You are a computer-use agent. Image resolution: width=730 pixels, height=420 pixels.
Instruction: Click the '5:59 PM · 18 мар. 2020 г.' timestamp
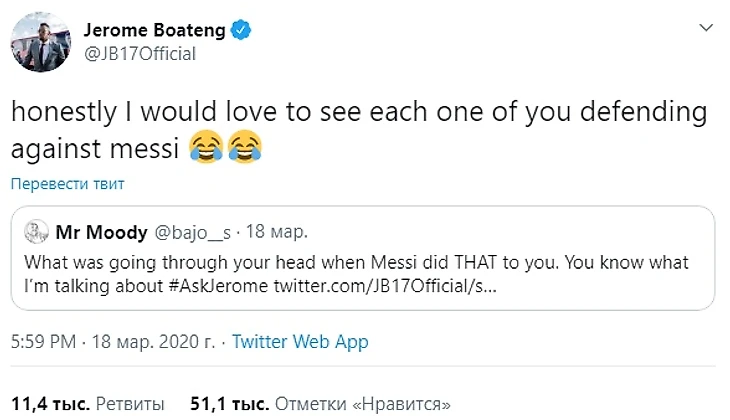[112, 341]
